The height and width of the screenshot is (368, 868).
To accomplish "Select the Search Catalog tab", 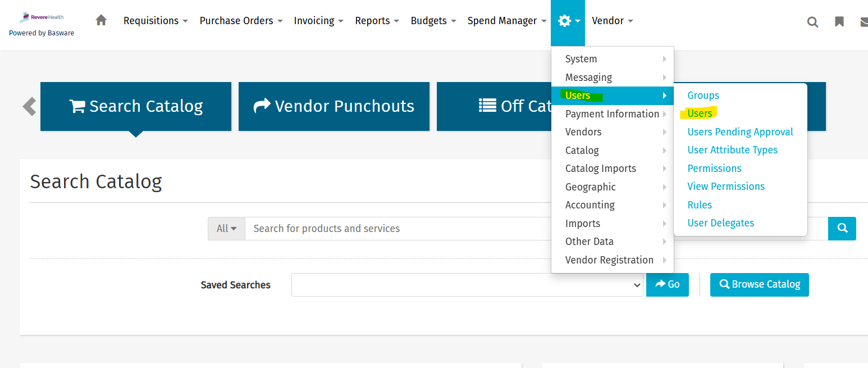I will (x=136, y=106).
